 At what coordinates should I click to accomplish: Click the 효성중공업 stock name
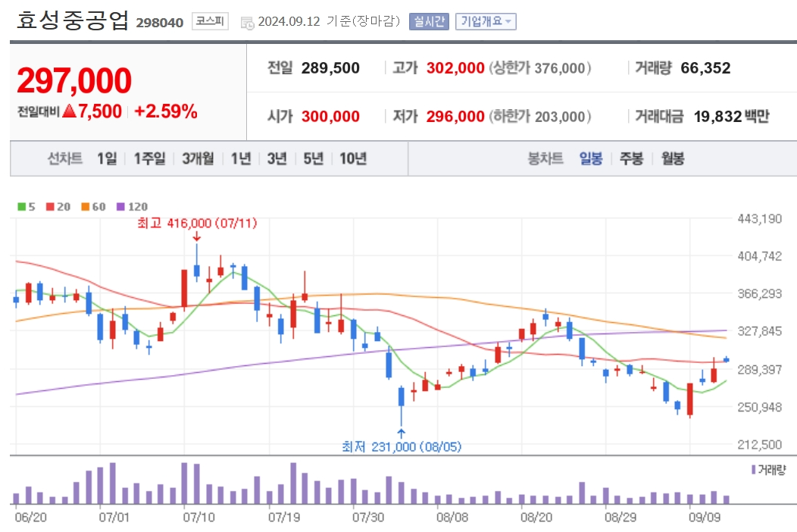coord(73,20)
